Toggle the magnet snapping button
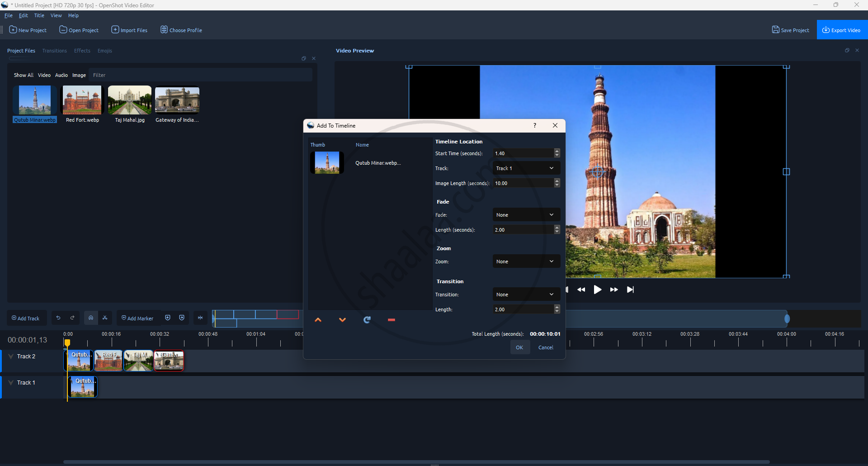This screenshot has height=466, width=868. tap(91, 318)
